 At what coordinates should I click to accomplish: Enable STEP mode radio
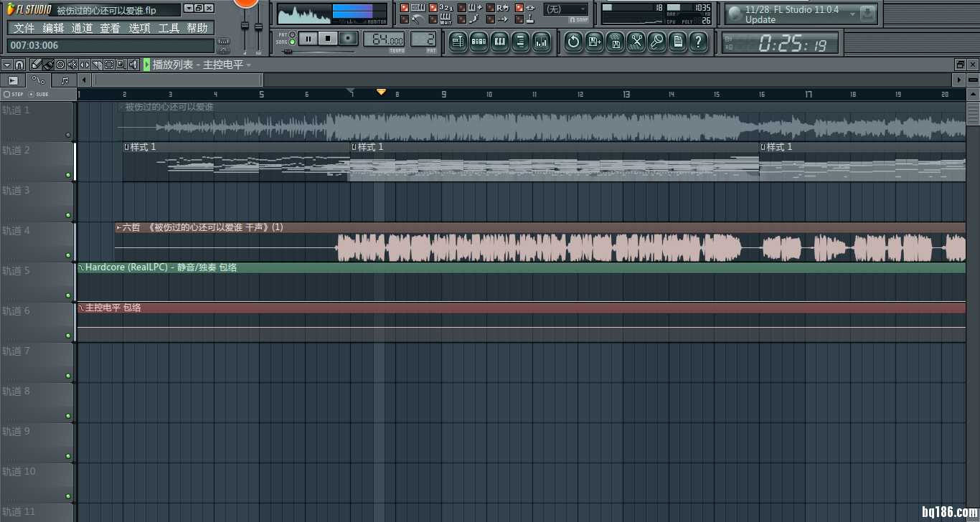pos(6,94)
